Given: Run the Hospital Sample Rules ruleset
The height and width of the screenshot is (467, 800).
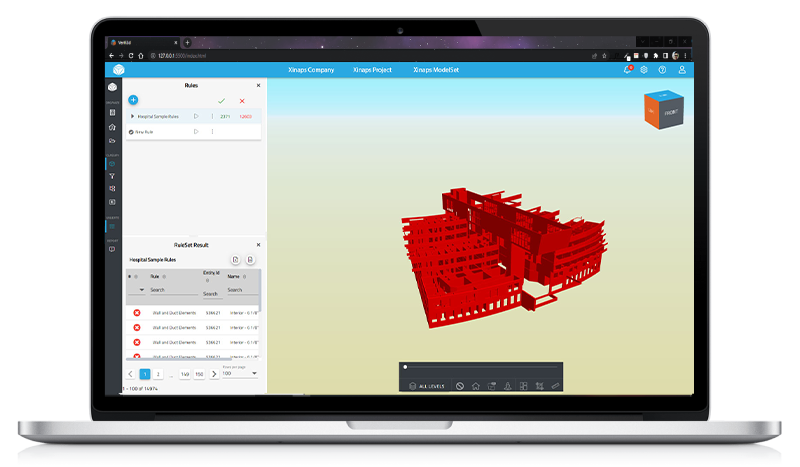Looking at the screenshot, I should tap(196, 116).
